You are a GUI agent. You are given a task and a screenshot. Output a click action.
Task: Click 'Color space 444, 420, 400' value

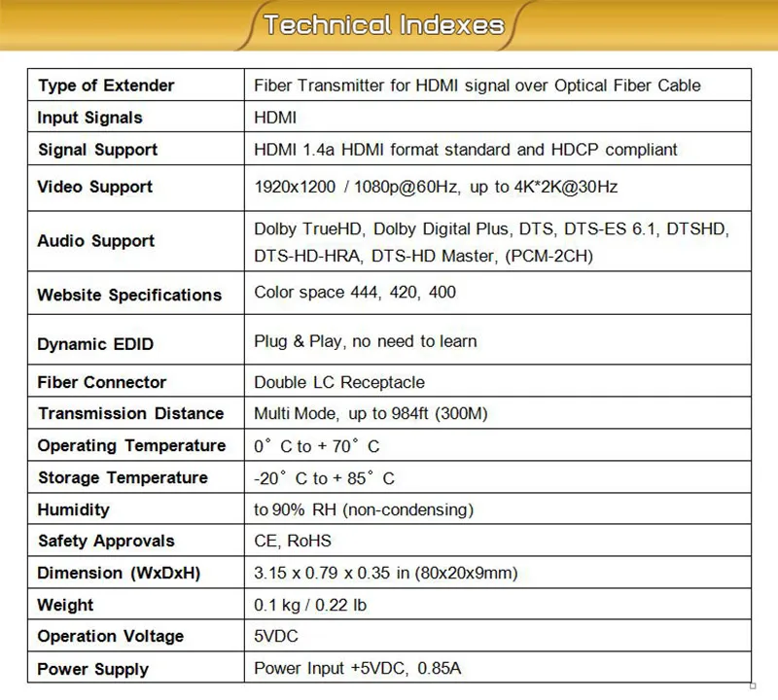(355, 293)
